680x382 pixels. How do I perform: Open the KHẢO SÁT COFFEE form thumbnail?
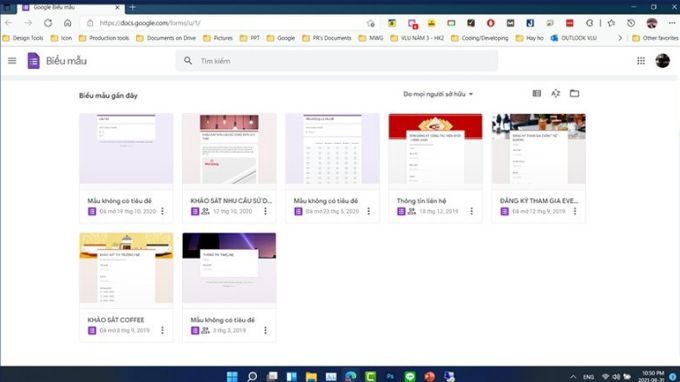[126, 268]
